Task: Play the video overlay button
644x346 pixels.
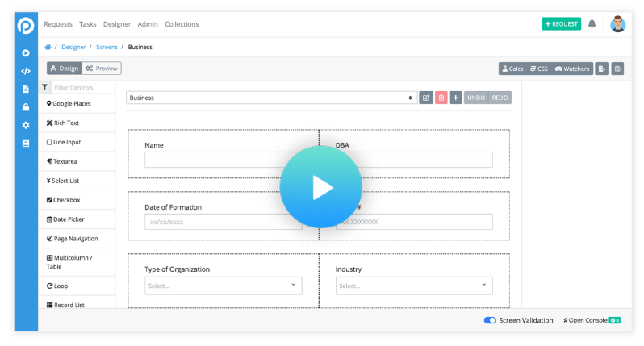Action: pos(320,187)
